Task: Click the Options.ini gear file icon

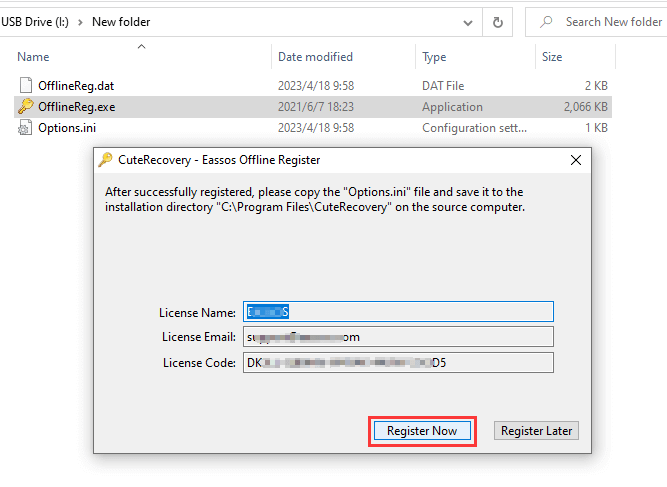Action: (x=25, y=128)
